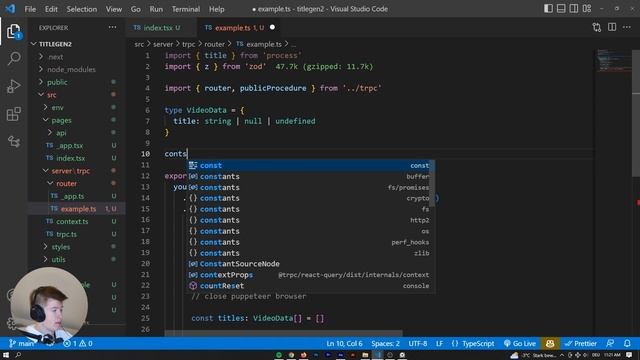640x360 pixels.
Task: Open context.ts file in explorer
Action: coord(72,221)
